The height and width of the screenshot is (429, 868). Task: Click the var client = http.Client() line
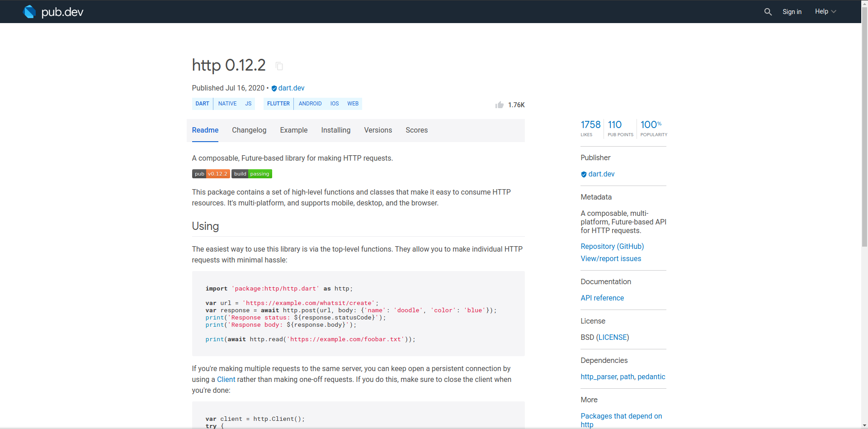click(255, 419)
